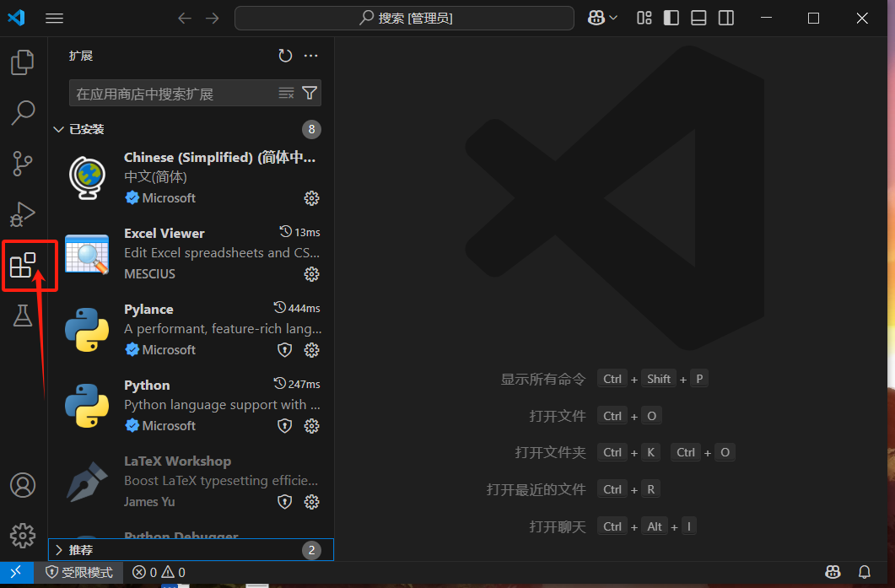
Task: Open the Copilot chat icon in title bar
Action: click(596, 19)
